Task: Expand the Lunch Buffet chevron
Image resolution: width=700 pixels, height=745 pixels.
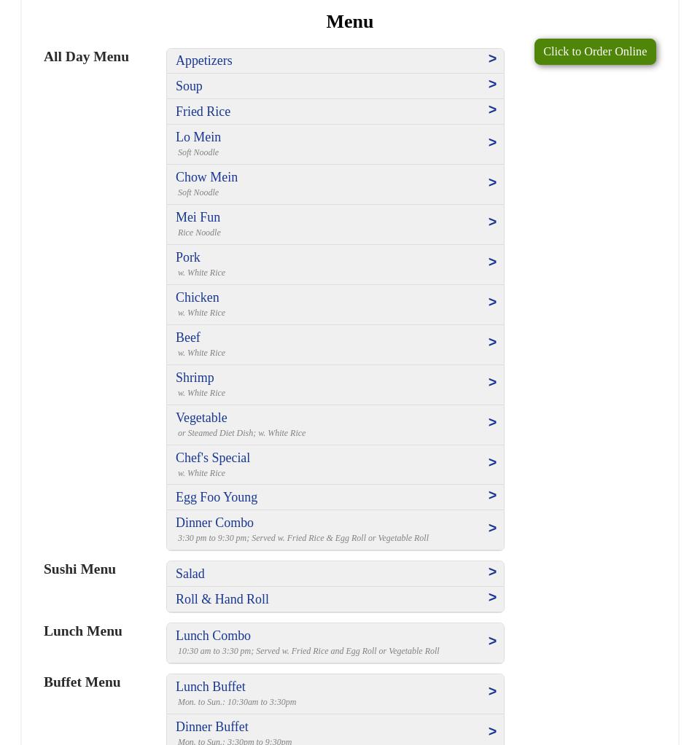Action: pos(492,692)
